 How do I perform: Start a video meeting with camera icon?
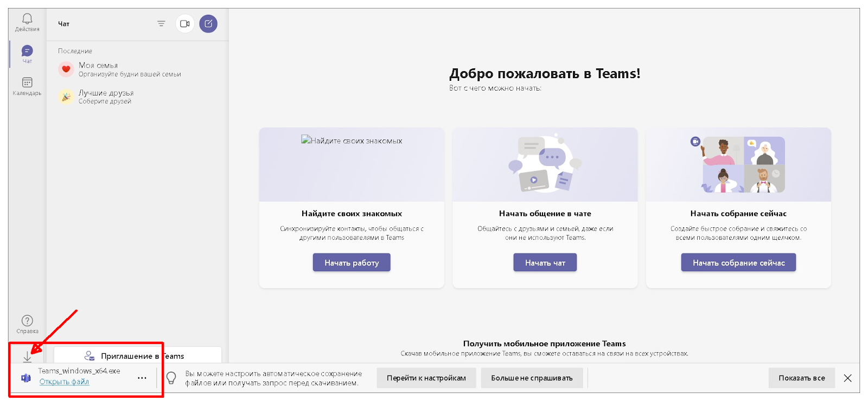(185, 24)
